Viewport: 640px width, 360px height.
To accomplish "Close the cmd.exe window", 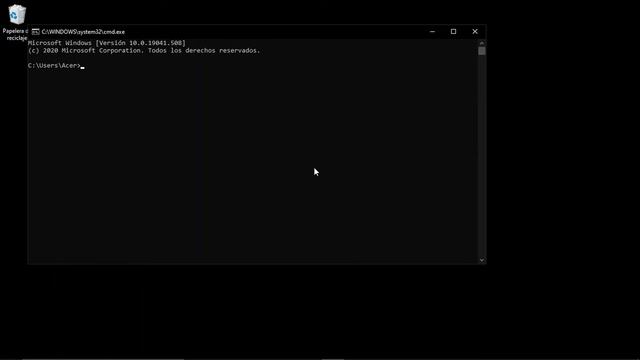I will coord(475,31).
